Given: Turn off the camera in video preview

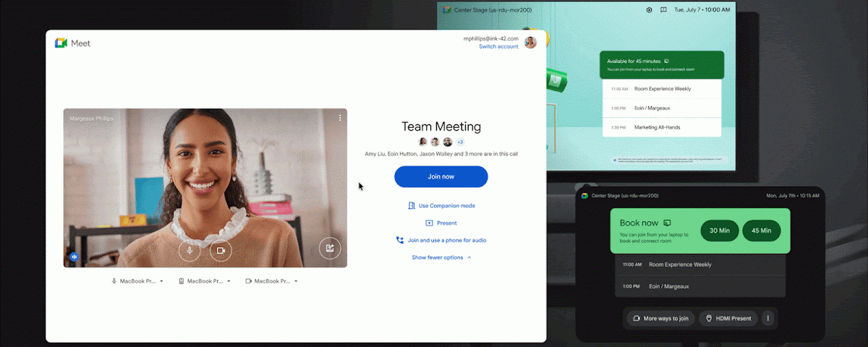Looking at the screenshot, I should click(x=221, y=250).
